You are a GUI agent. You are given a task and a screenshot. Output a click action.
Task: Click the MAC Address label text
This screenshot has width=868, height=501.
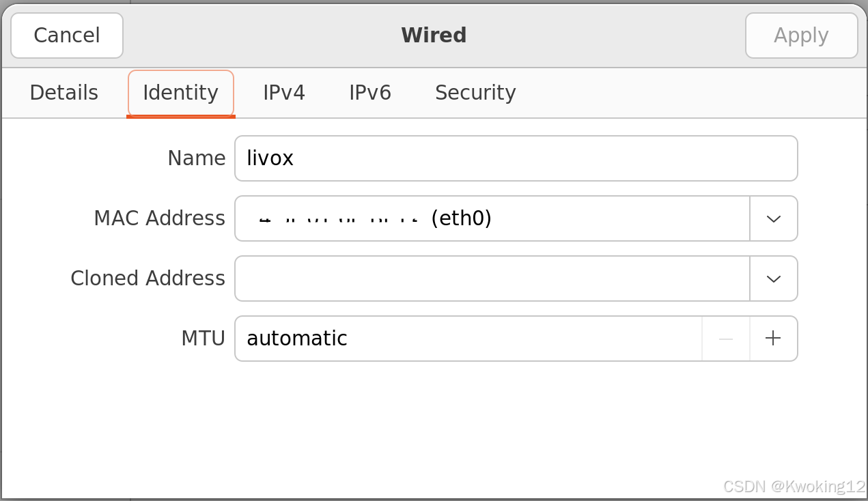(159, 218)
